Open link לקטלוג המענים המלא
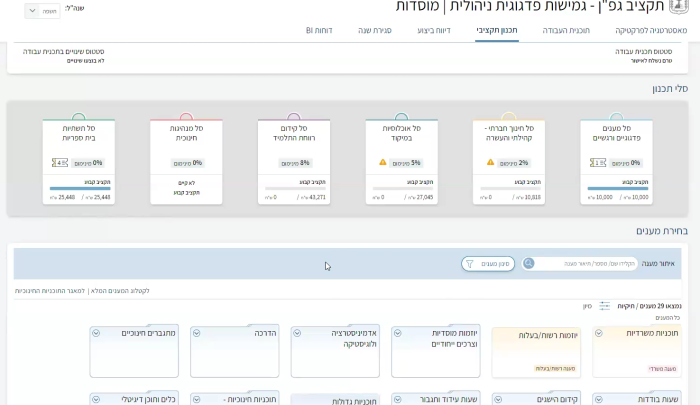The image size is (700, 405). pos(120,291)
